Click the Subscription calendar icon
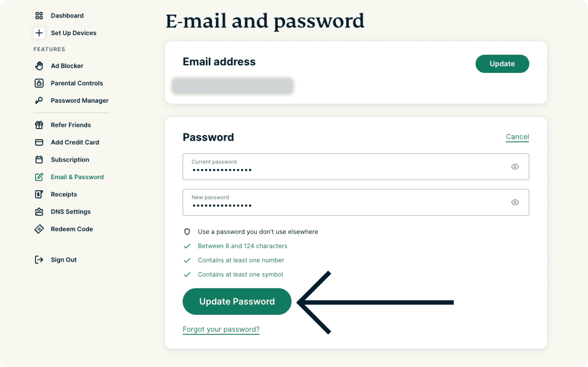588x367 pixels. [x=39, y=160]
